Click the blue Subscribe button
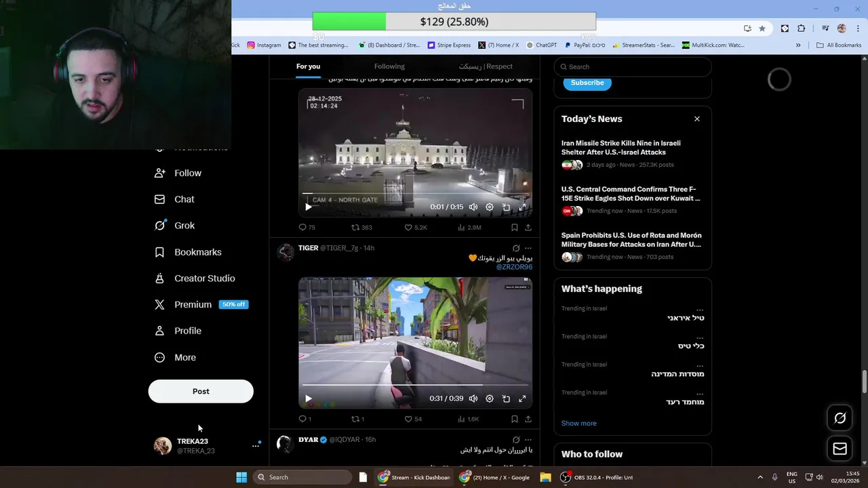The image size is (868, 488). click(587, 83)
